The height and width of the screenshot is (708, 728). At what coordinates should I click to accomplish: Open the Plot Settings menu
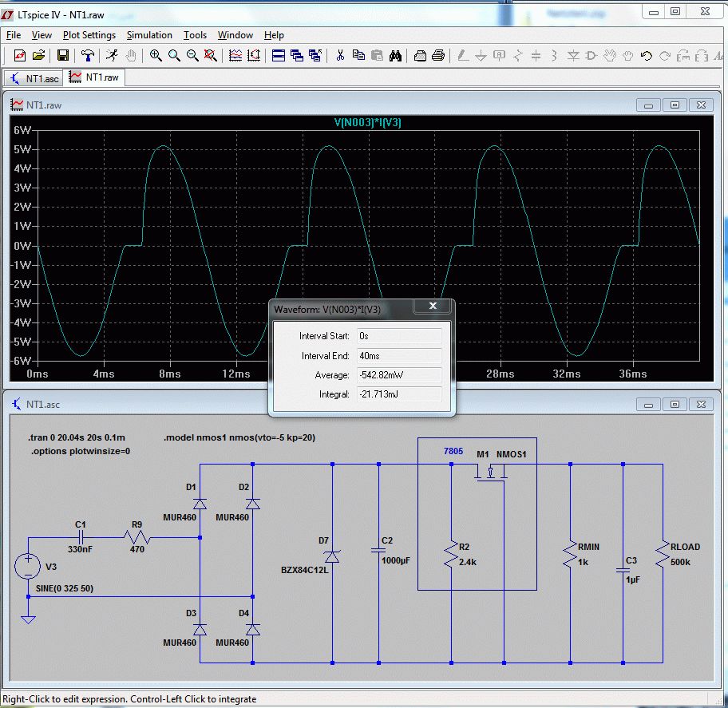pyautogui.click(x=89, y=35)
